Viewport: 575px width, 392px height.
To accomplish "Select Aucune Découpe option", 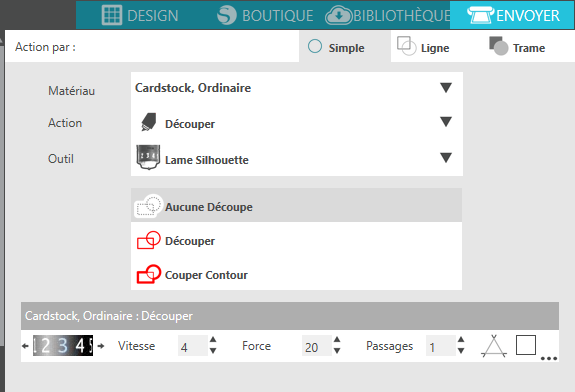I will [296, 205].
